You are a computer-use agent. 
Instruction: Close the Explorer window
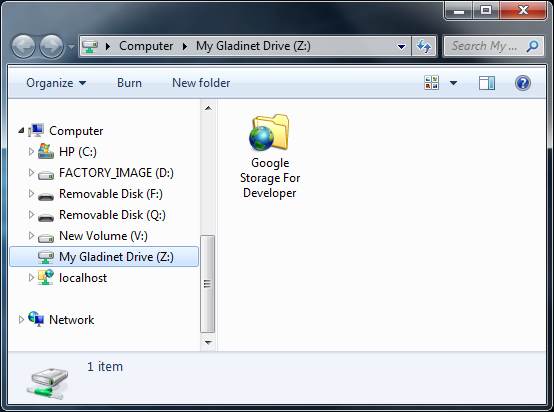point(523,11)
